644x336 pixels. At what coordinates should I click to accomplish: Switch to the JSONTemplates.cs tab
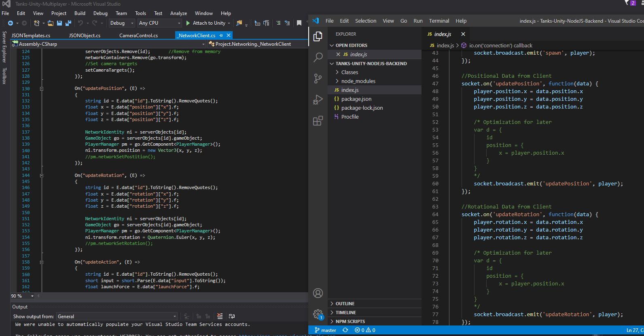[31, 36]
